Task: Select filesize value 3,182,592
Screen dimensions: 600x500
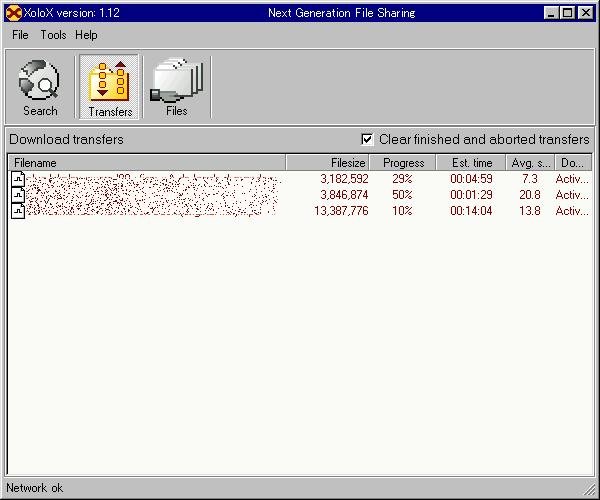Action: pyautogui.click(x=344, y=179)
